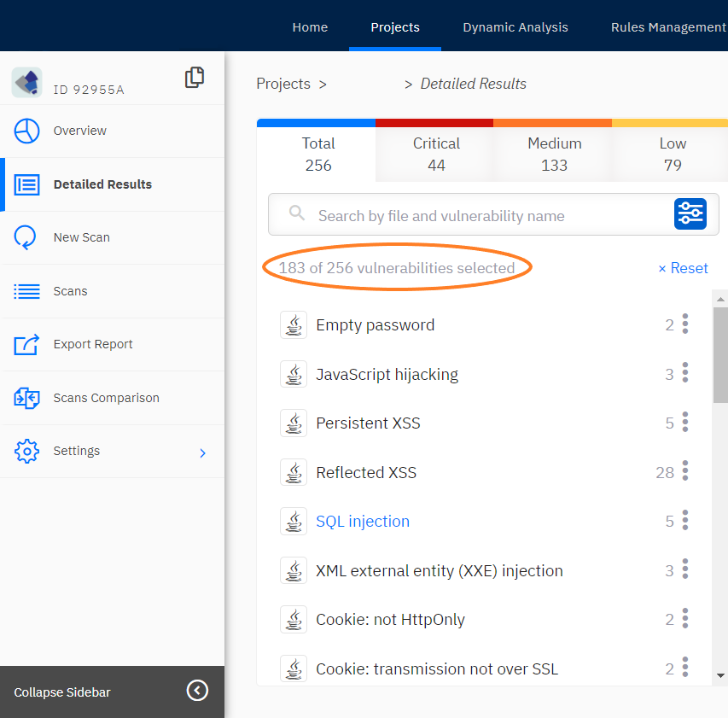Viewport: 728px width, 718px height.
Task: Open the three-dot menu for Reflected XSS
Action: point(684,471)
